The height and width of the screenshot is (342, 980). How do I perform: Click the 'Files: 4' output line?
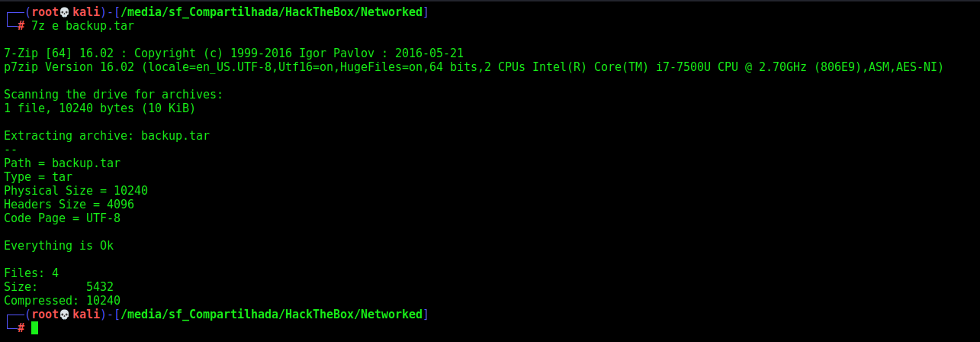(31, 273)
